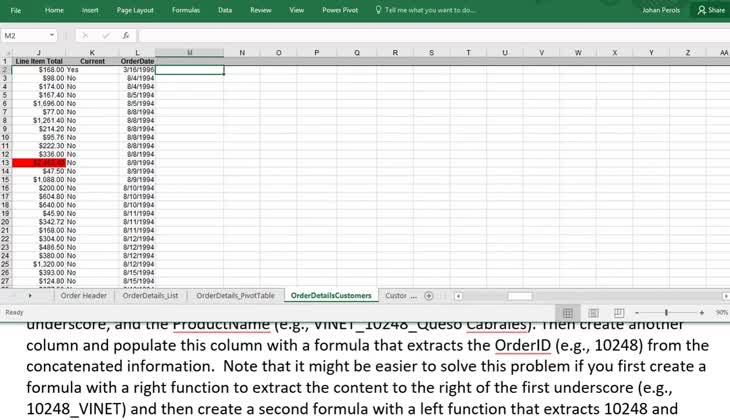The width and height of the screenshot is (730, 420).
Task: Click the Johan Perols account name
Action: coord(659,10)
